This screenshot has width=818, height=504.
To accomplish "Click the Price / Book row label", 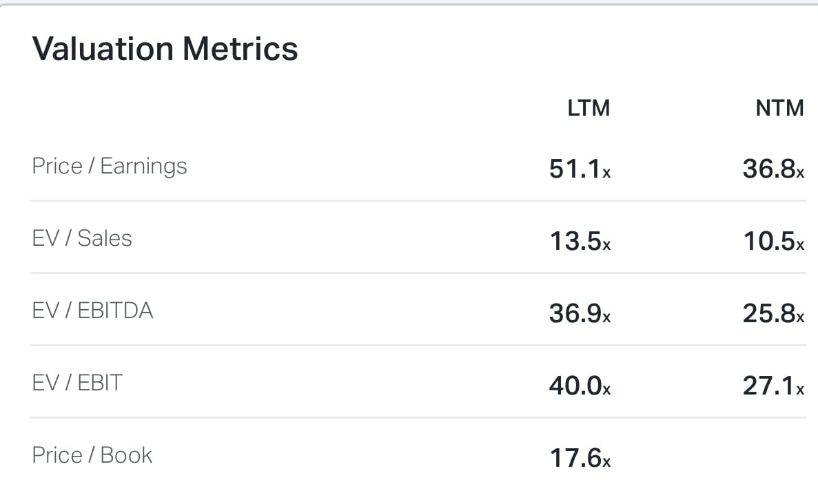I will coord(92,455).
